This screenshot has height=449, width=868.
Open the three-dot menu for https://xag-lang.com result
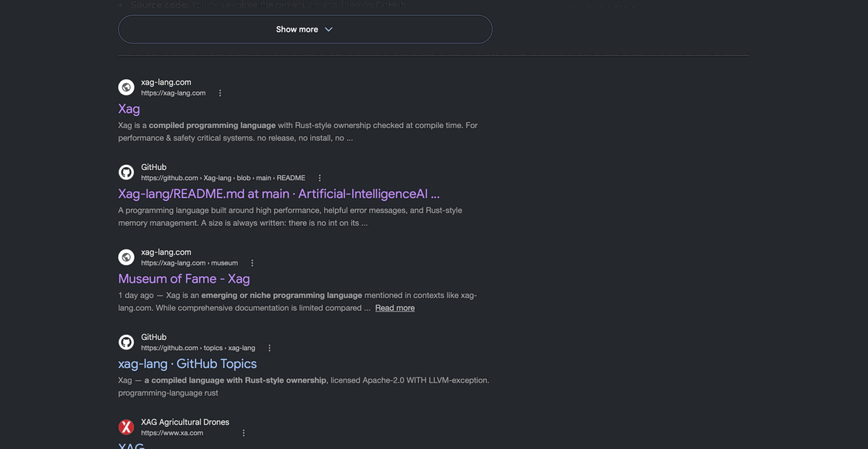pyautogui.click(x=220, y=93)
